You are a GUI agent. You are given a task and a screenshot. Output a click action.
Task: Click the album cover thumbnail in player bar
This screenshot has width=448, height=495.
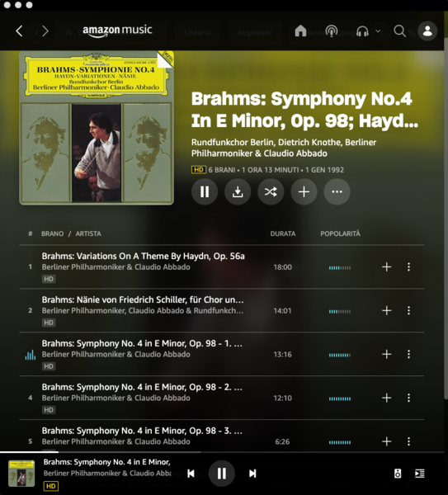21,474
